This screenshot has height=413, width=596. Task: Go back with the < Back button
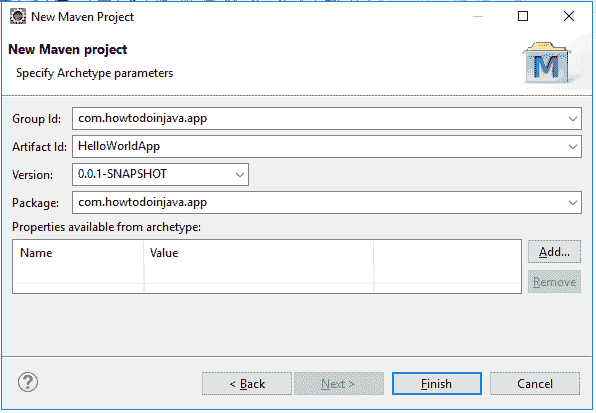click(247, 384)
